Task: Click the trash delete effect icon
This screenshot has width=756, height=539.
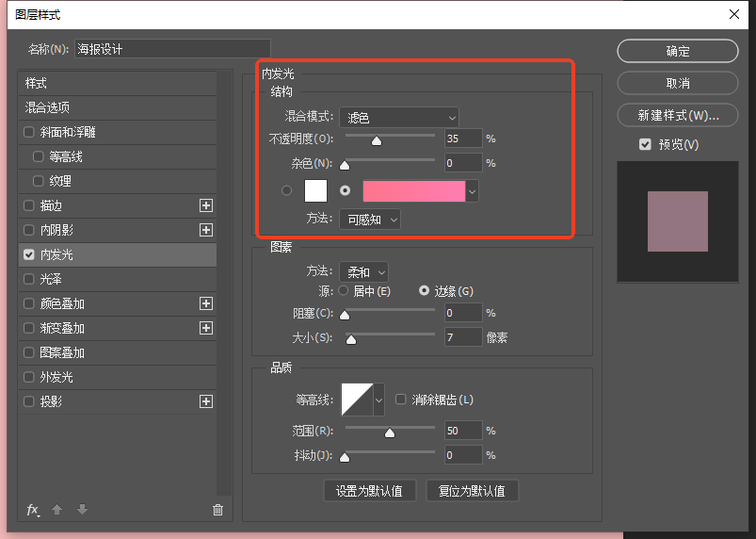Action: coord(217,510)
